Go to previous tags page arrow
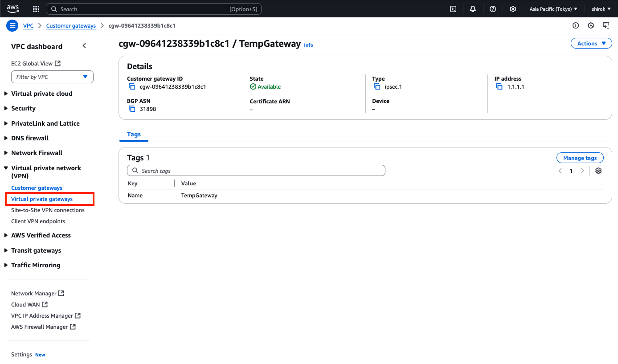This screenshot has height=364, width=618. tap(560, 171)
